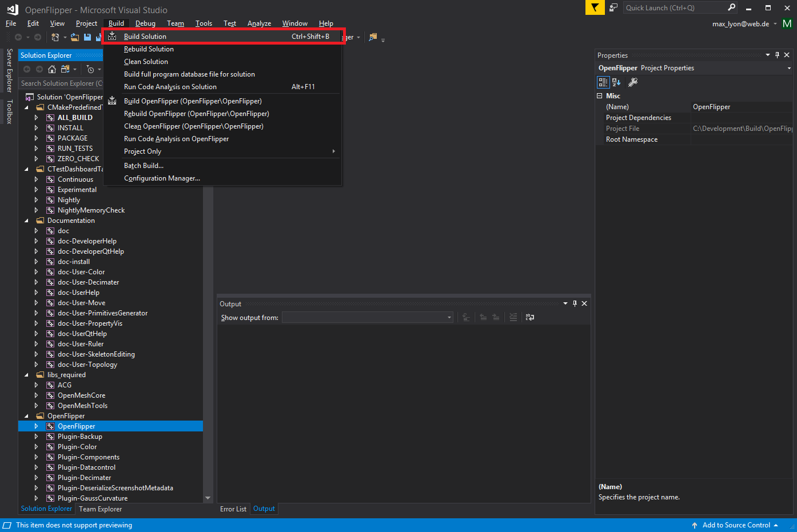Screen dimensions: 797x532
Task: Switch to the Error List tab
Action: 233,509
